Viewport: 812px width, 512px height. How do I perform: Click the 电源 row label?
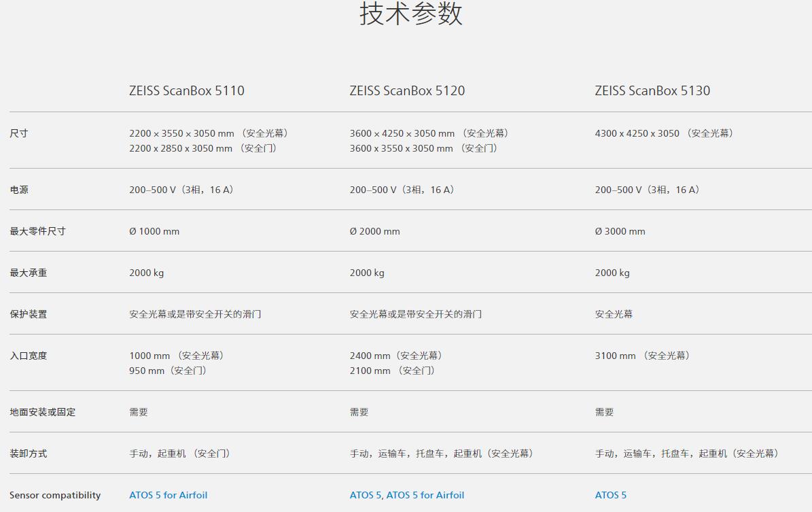(18, 190)
